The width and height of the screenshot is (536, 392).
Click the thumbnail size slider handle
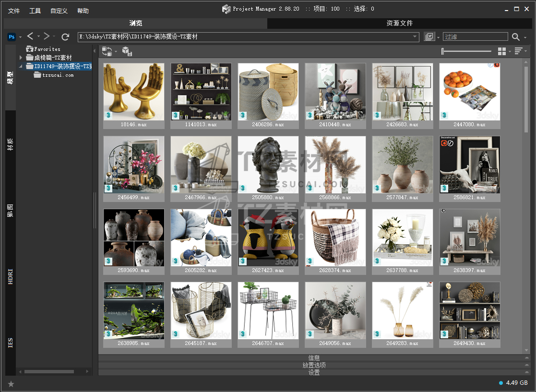(443, 51)
